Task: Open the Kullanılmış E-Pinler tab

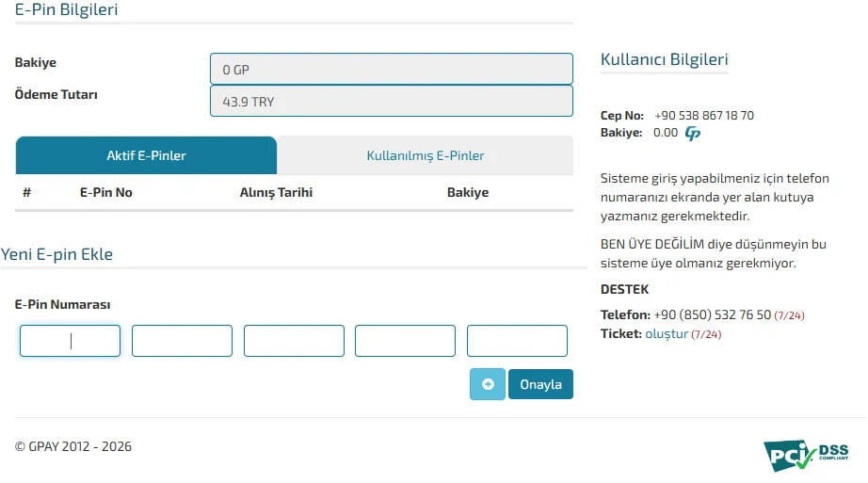Action: [x=426, y=155]
